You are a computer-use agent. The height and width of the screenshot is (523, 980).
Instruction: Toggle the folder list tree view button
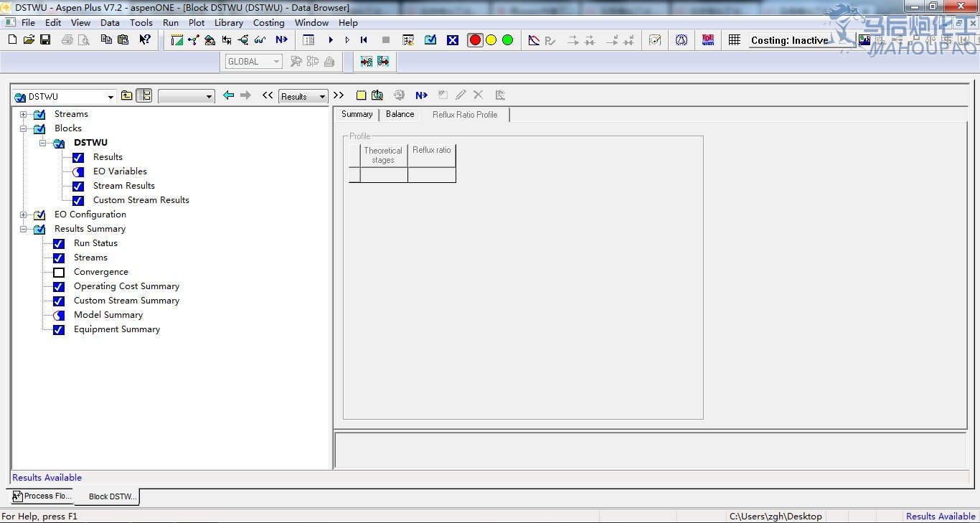pyautogui.click(x=144, y=95)
